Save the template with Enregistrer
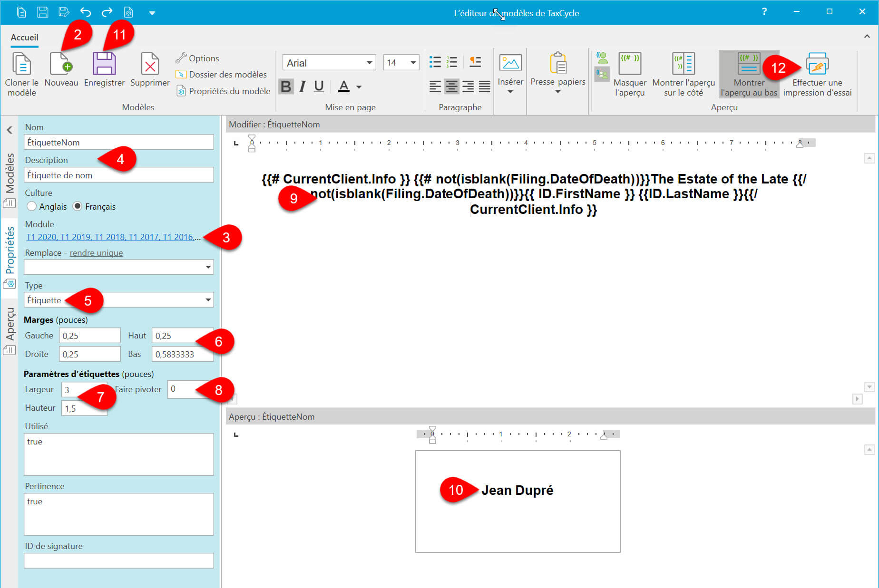The image size is (879, 588). [104, 69]
